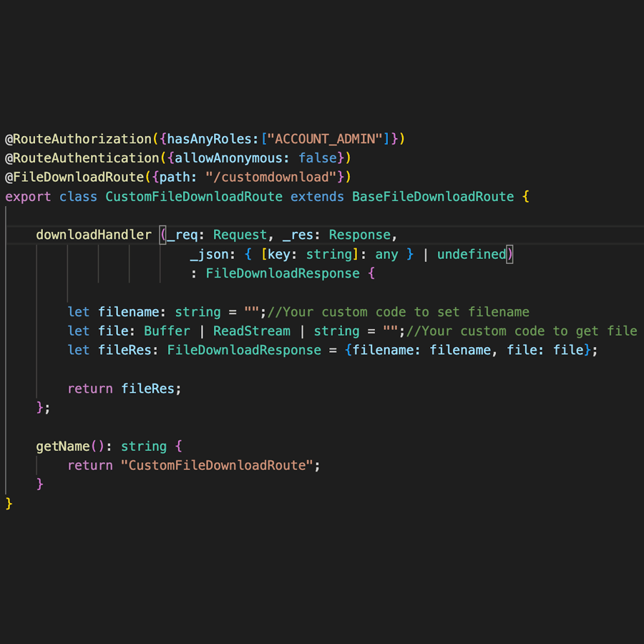
Task: Click the Response type of _res
Action: pos(360,235)
